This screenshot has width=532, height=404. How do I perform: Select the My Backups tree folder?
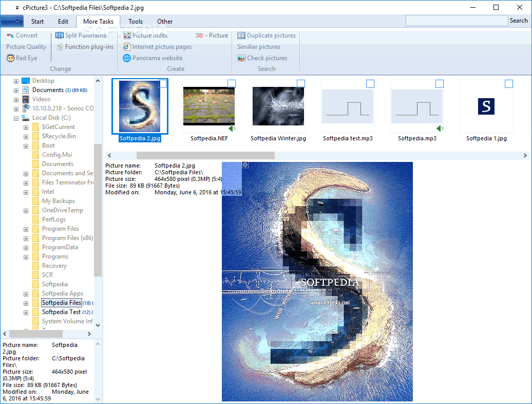click(x=59, y=201)
